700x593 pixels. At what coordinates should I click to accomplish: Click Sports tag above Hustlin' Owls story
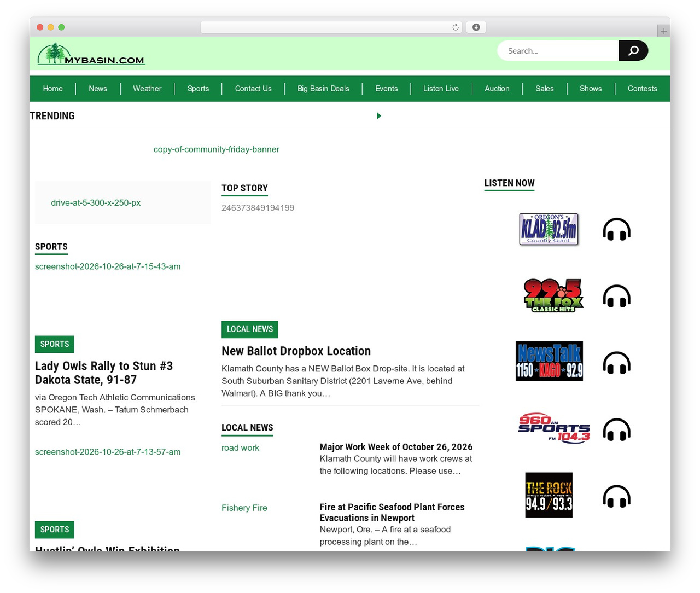point(55,530)
